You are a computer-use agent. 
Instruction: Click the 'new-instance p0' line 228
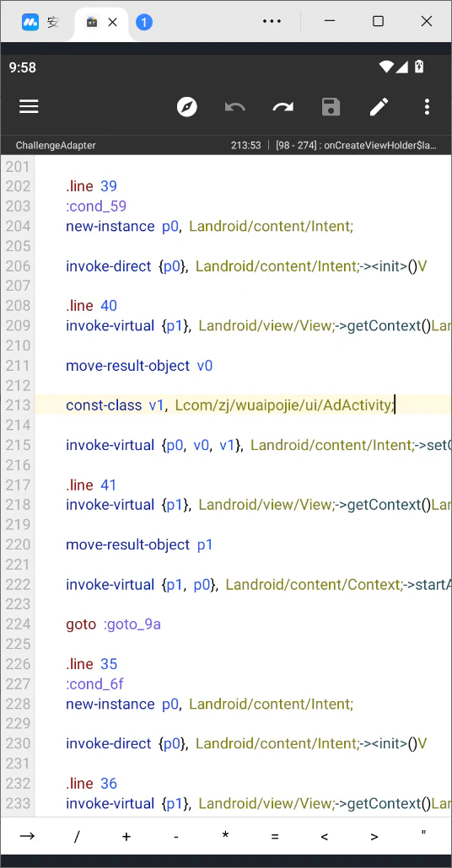tap(209, 705)
